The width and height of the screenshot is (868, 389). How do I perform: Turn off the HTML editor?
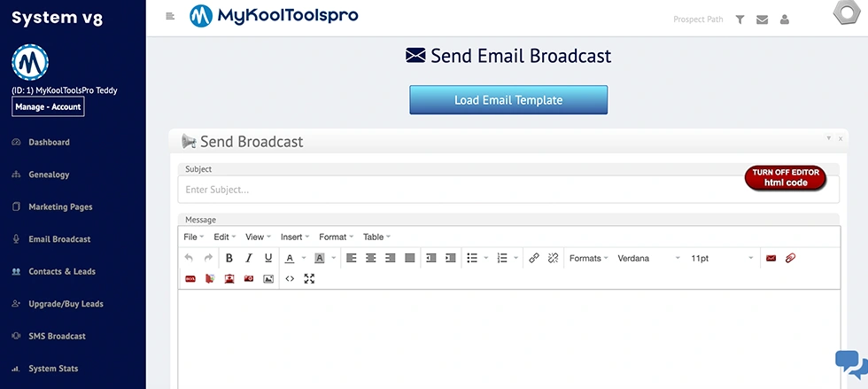tap(785, 177)
